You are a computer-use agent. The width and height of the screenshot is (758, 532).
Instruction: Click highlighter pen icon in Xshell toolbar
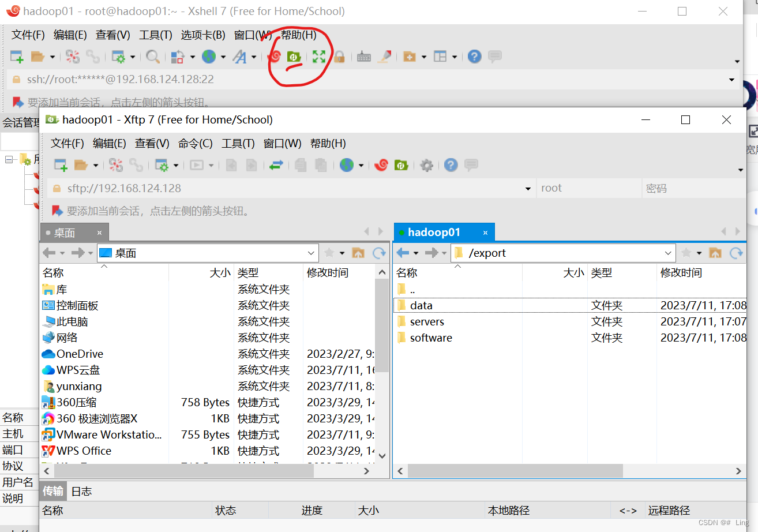(385, 57)
